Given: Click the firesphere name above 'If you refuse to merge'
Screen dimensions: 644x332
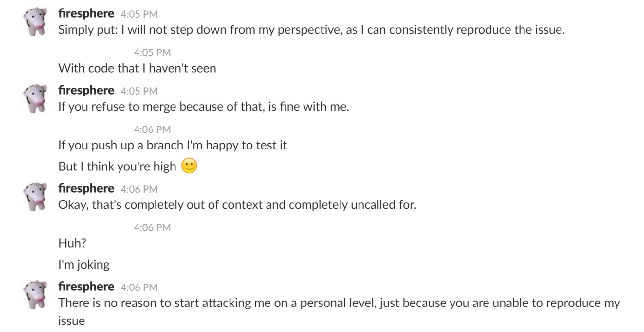Looking at the screenshot, I should tap(86, 90).
